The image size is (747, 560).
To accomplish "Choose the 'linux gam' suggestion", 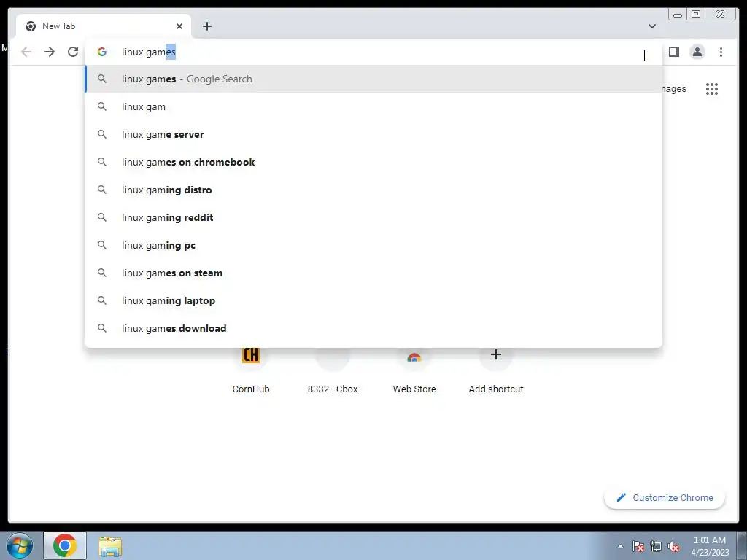I will click(x=373, y=106).
